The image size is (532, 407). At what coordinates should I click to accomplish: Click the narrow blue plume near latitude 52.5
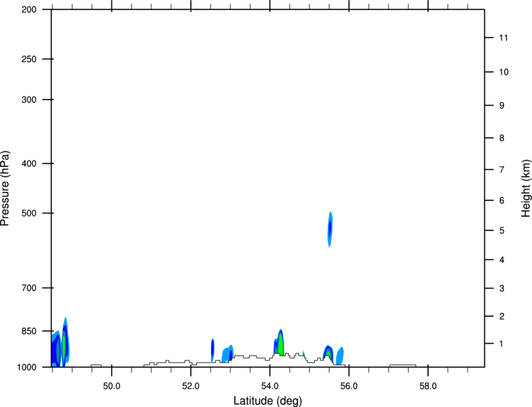[x=212, y=349]
